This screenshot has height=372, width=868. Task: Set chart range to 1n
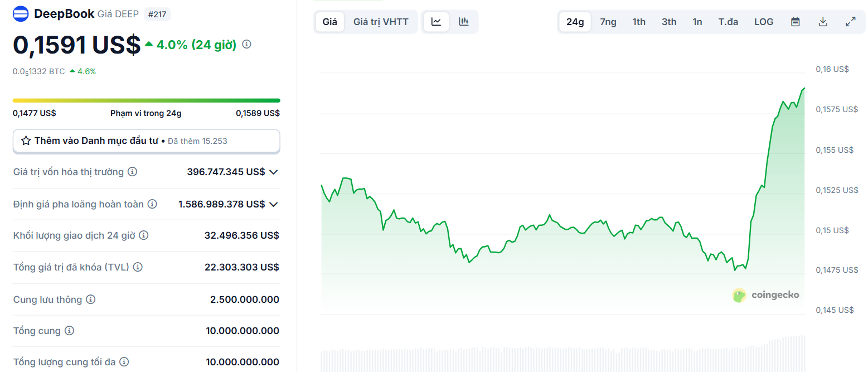coord(697,22)
